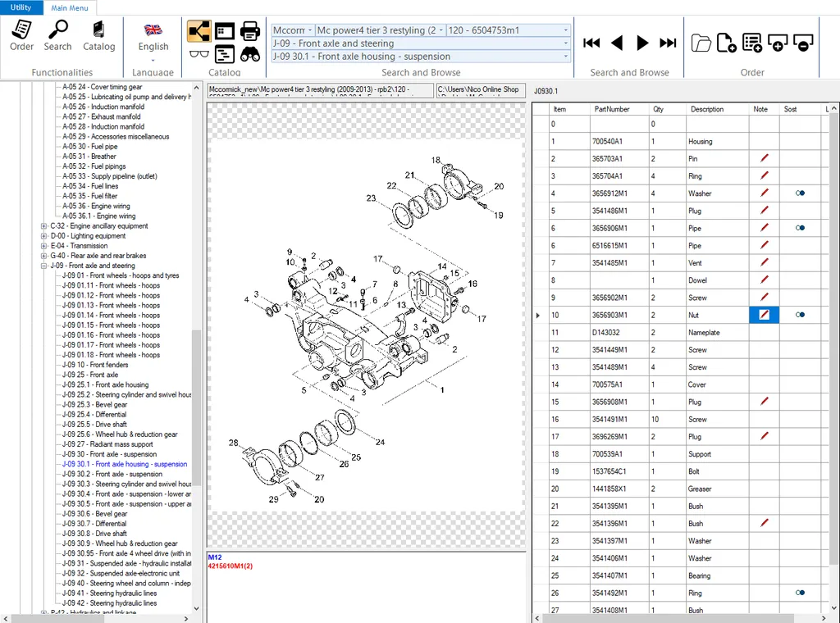840x623 pixels.
Task: Jump to the first page
Action: [x=591, y=43]
